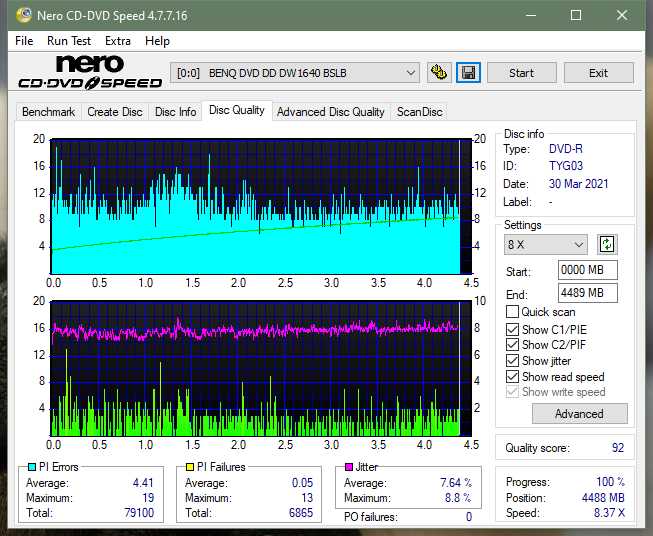This screenshot has width=653, height=536.
Task: Click the Nero app icon in title bar
Action: [x=24, y=15]
